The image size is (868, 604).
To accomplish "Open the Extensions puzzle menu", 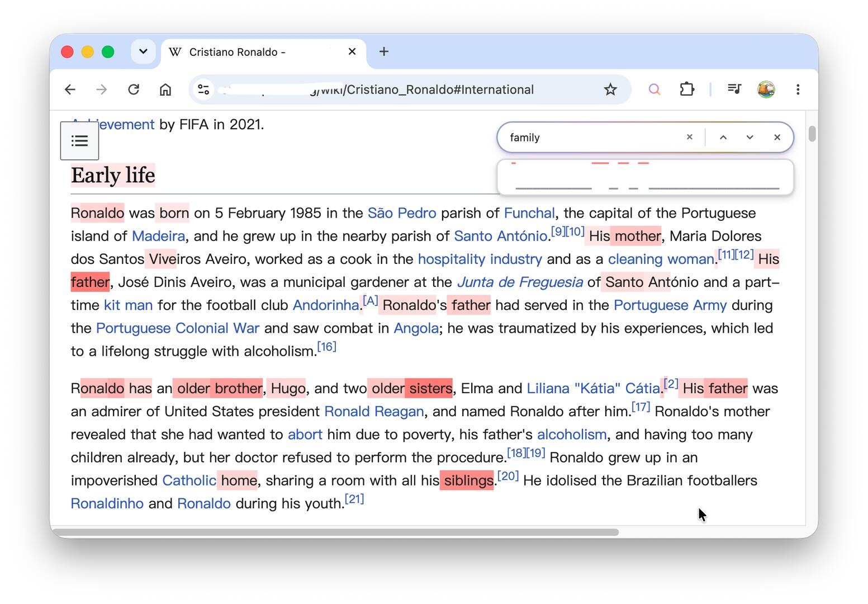I will [x=687, y=89].
